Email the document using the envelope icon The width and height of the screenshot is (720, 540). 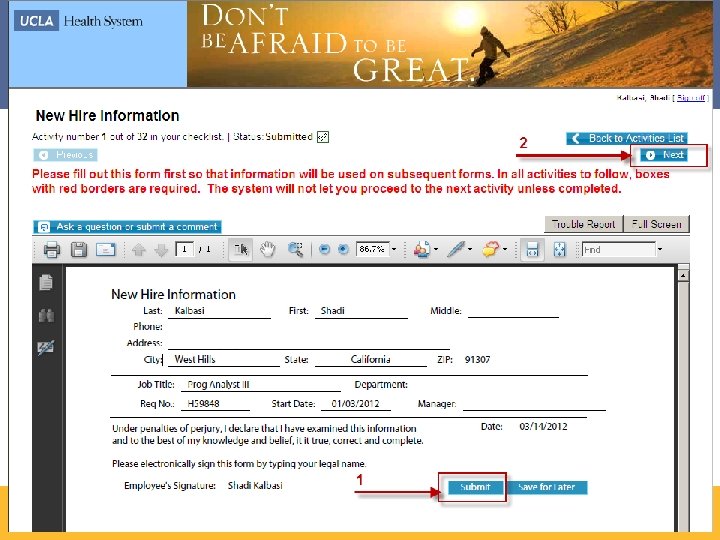pyautogui.click(x=105, y=250)
